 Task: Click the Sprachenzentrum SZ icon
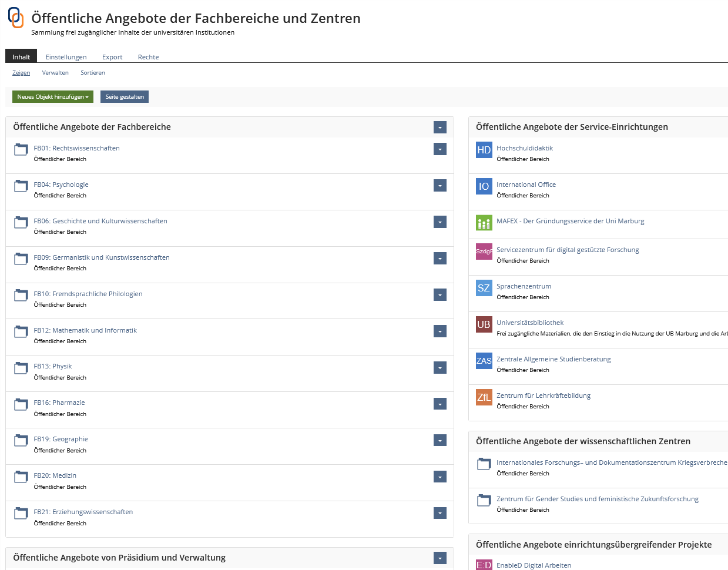click(x=484, y=288)
